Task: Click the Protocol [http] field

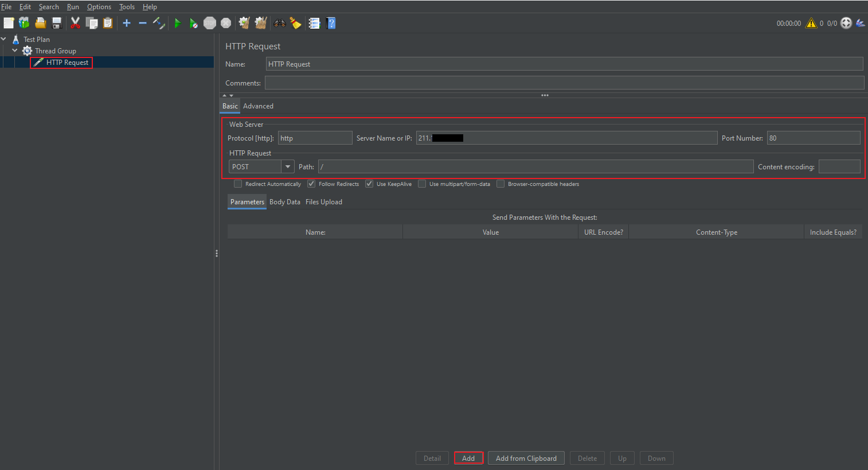Action: (x=315, y=138)
